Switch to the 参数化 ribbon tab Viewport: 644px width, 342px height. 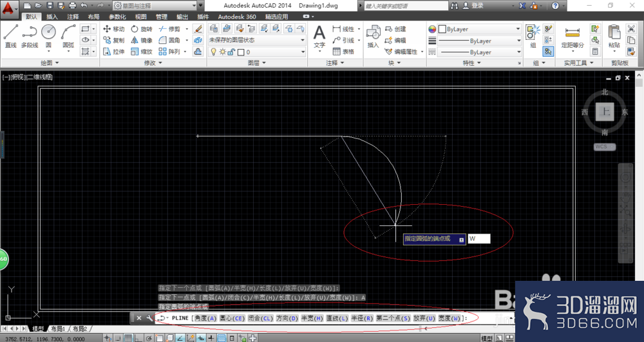pyautogui.click(x=117, y=16)
